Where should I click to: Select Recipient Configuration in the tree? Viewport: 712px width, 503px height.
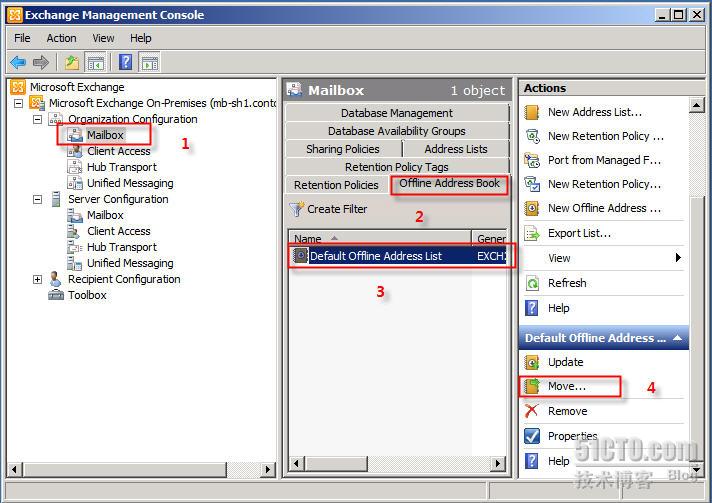pos(124,279)
